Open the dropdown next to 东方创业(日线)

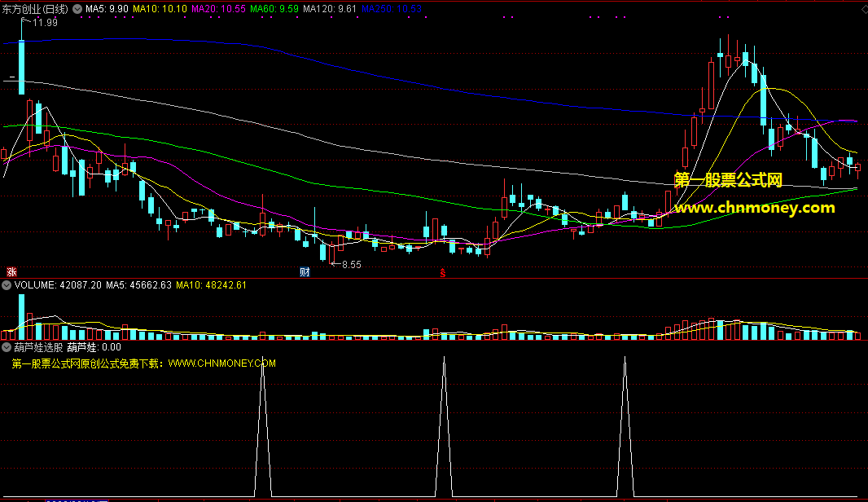click(77, 9)
